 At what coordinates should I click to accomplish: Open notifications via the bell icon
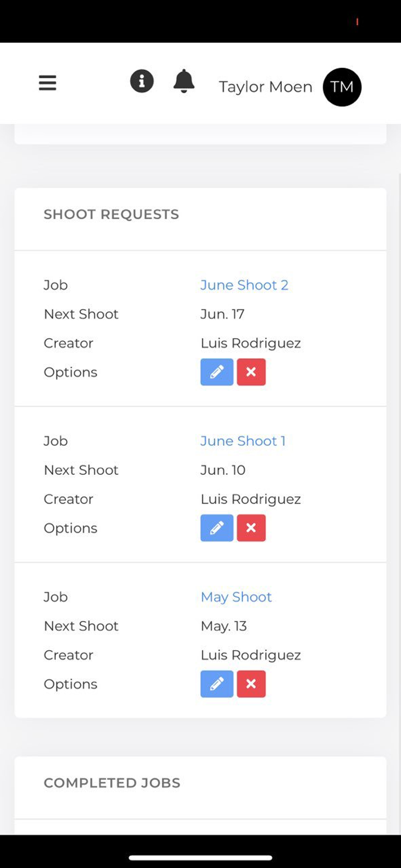(184, 81)
